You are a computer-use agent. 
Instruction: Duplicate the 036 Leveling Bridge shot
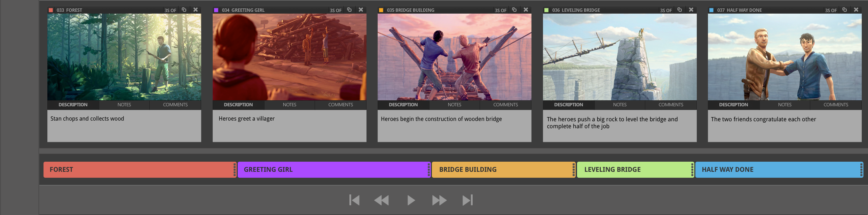click(680, 10)
